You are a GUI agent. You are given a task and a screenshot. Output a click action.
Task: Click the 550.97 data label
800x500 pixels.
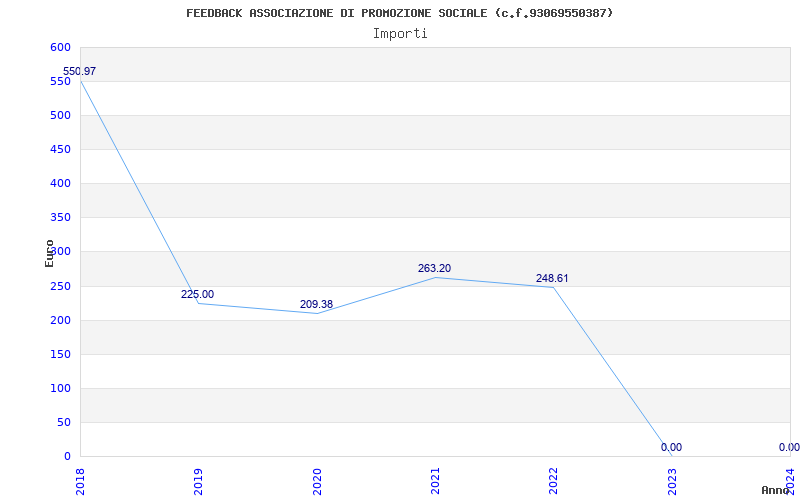point(79,71)
